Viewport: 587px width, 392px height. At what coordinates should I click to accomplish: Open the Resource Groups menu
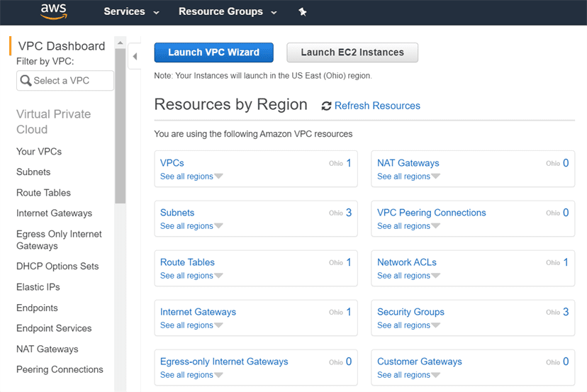(x=227, y=11)
